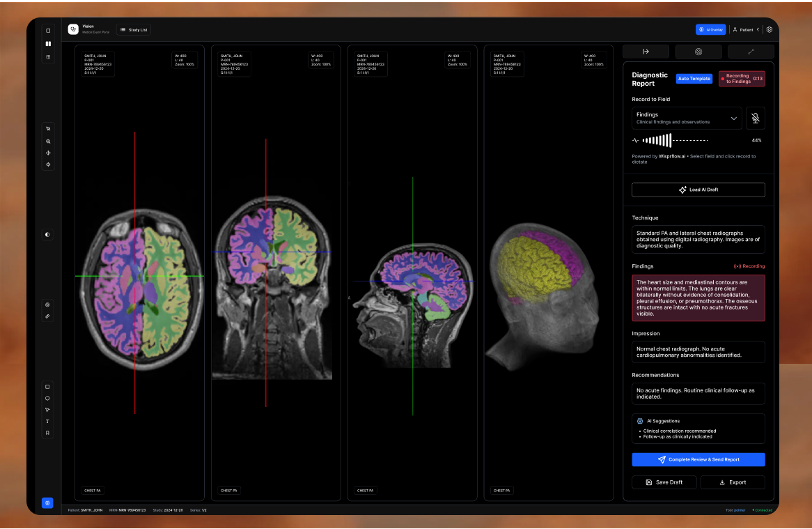Click Complete Review & Send Report
812x529 pixels.
coord(698,460)
